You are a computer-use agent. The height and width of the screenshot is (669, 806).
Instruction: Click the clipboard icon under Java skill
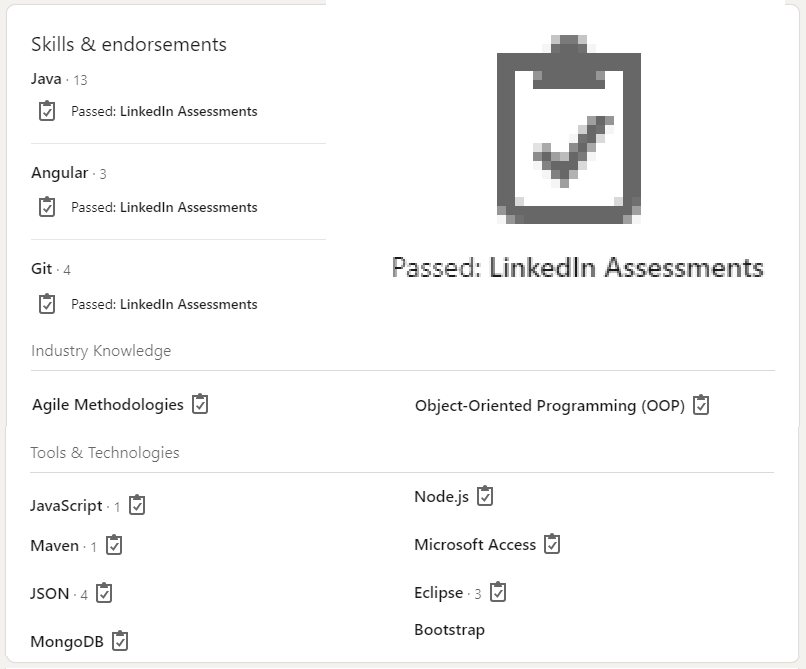tap(47, 111)
